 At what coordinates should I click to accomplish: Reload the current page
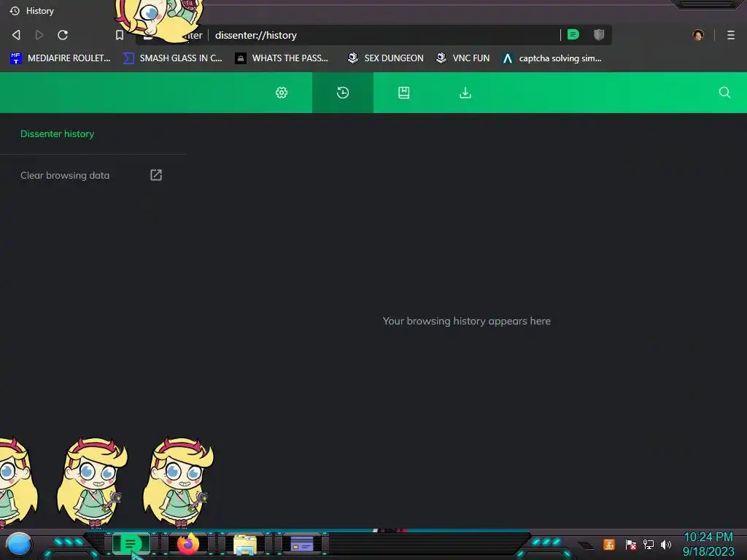(x=63, y=35)
